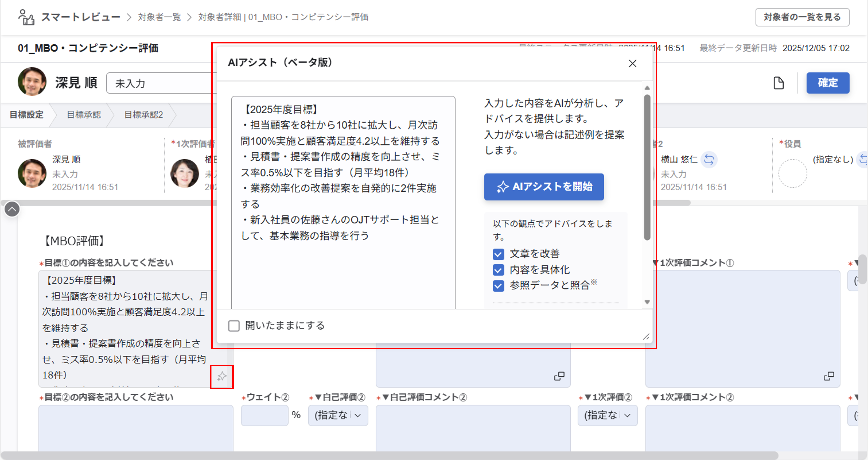Open the 1次評価② dropdown
Image resolution: width=868 pixels, height=460 pixels.
(x=607, y=415)
